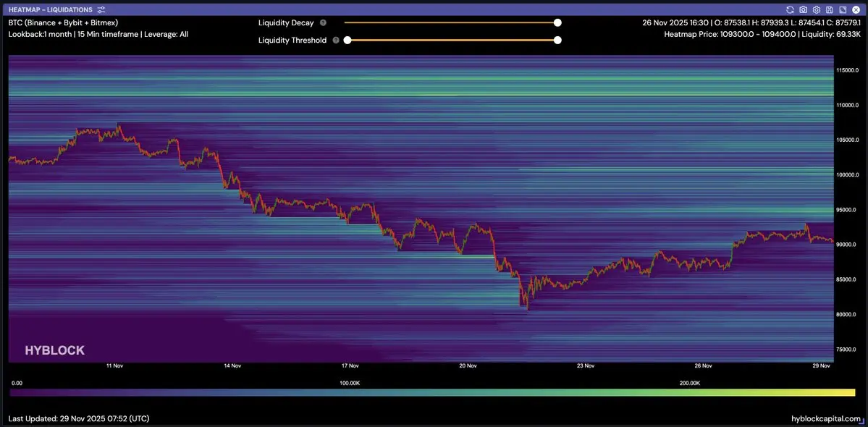The height and width of the screenshot is (427, 868).
Task: Click the refresh data icon
Action: [790, 10]
